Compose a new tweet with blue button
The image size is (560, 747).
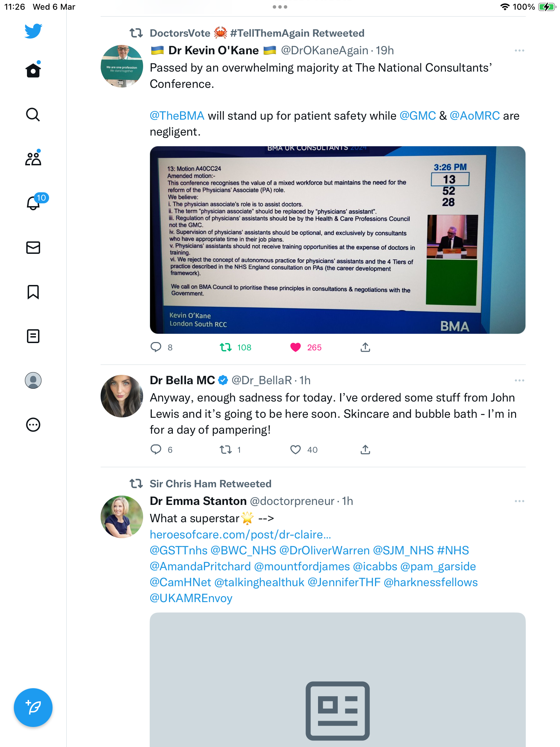coord(33,708)
